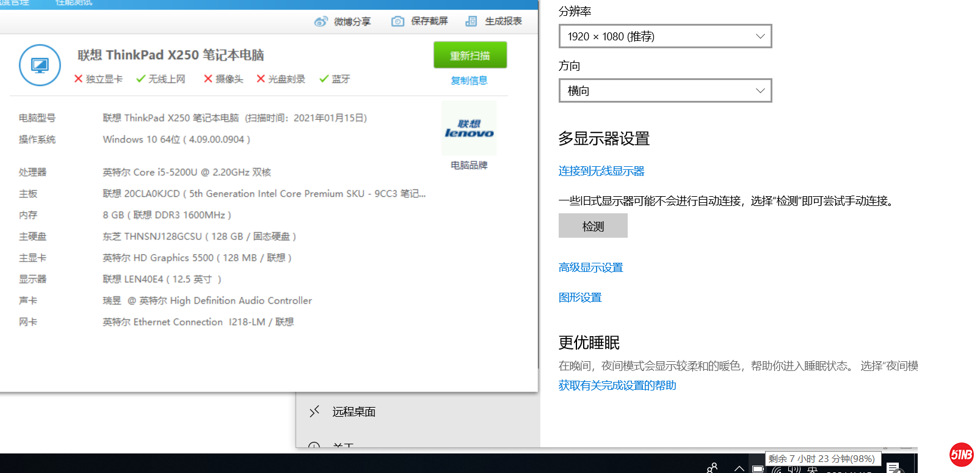Open the 图形设置 link
The height and width of the screenshot is (473, 980).
coord(580,298)
